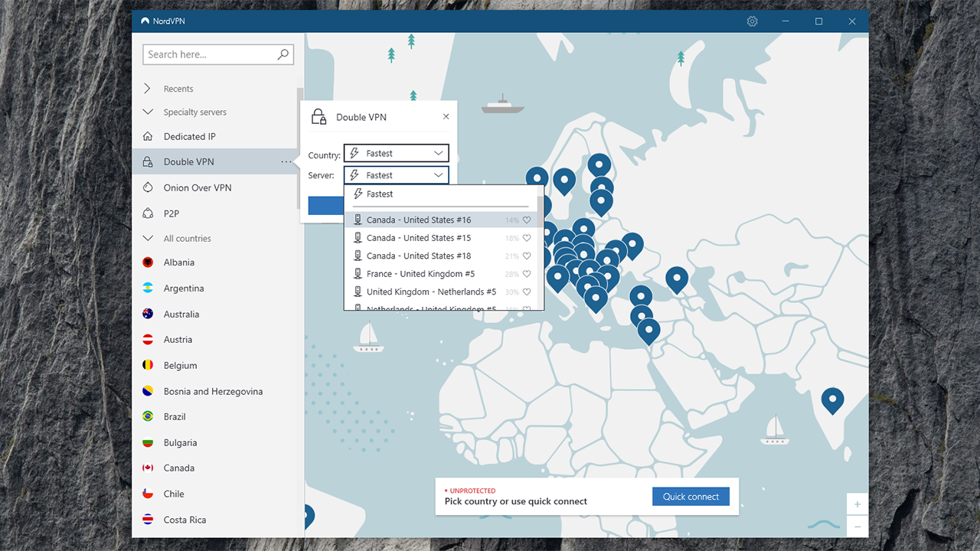The width and height of the screenshot is (980, 551).
Task: Open the Country dropdown
Action: tap(396, 154)
